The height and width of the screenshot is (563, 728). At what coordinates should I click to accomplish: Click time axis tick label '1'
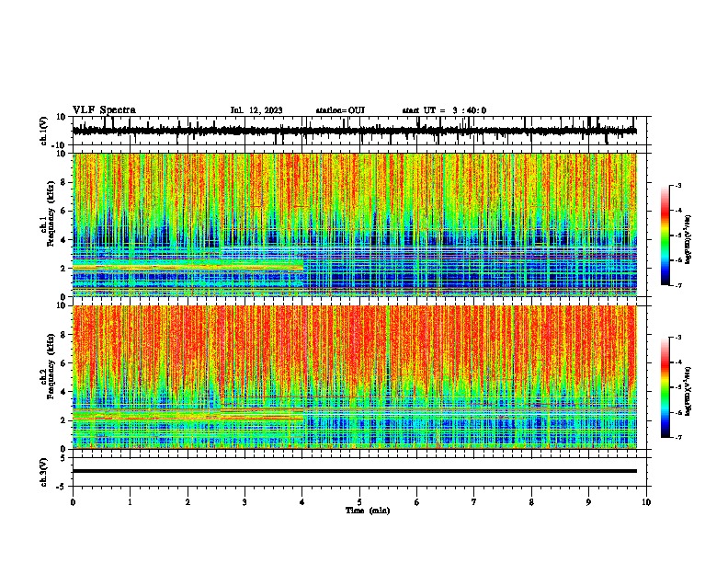pos(130,502)
